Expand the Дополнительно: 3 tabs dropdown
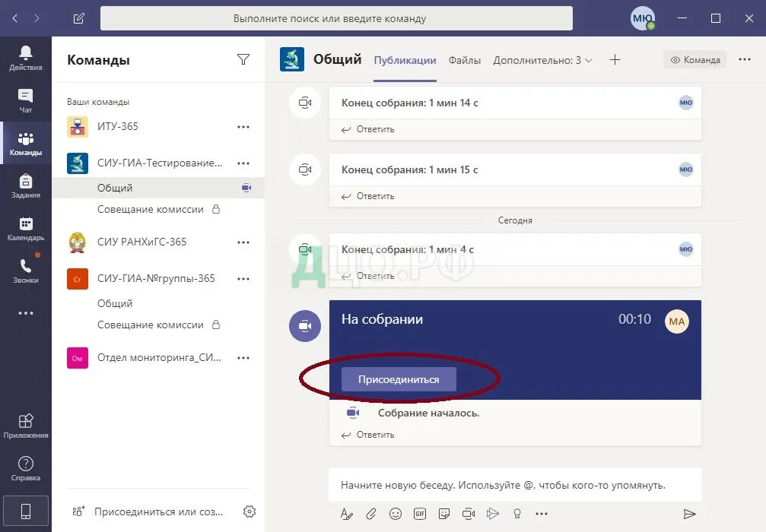This screenshot has width=766, height=532. point(543,60)
